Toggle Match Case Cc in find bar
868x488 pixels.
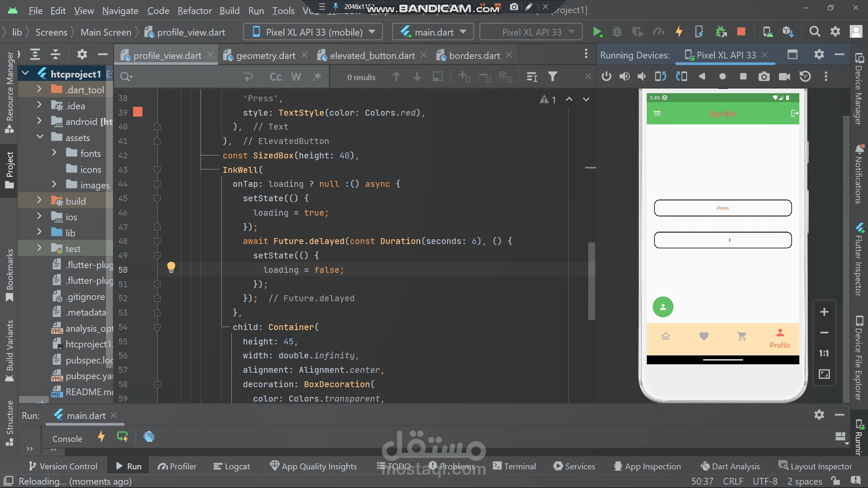point(275,77)
